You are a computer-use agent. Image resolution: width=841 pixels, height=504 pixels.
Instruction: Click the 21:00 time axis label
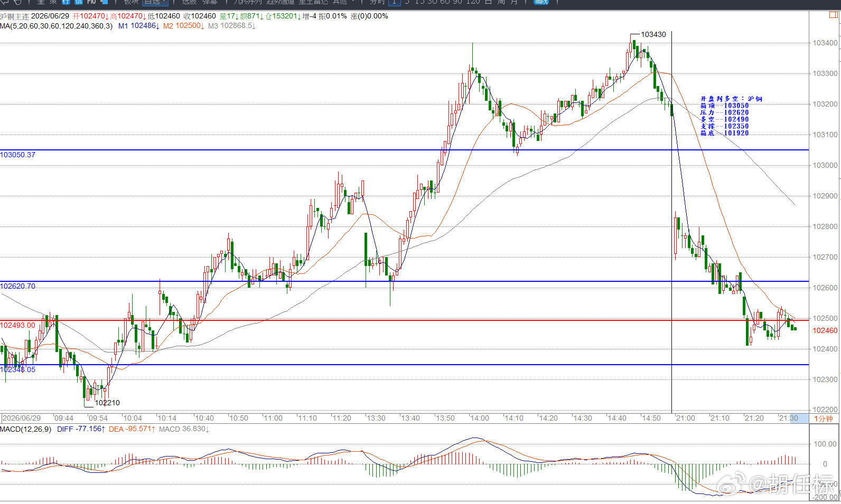pyautogui.click(x=686, y=418)
